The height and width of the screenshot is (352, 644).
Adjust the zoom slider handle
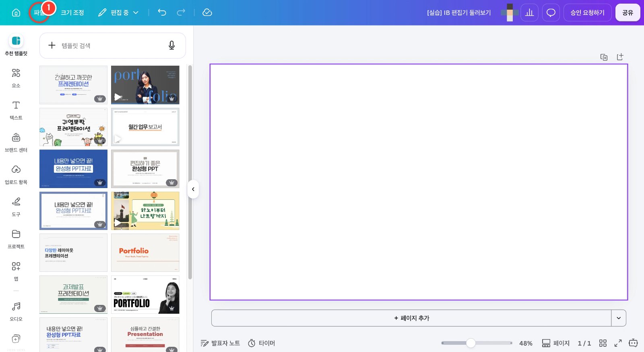471,343
